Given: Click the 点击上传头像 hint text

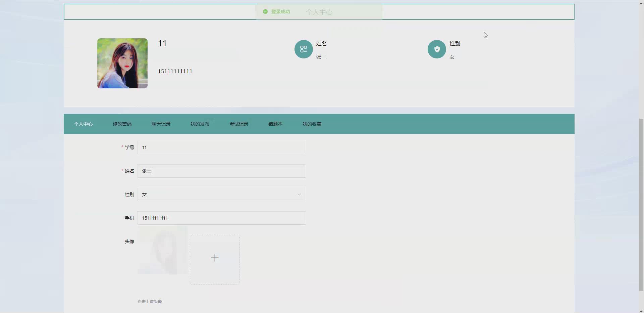Looking at the screenshot, I should coord(150,302).
